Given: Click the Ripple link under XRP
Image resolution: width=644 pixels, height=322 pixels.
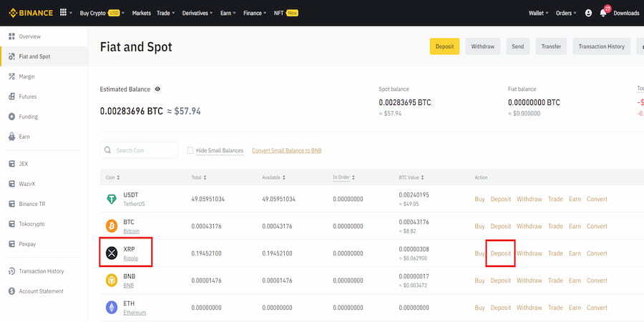Looking at the screenshot, I should click(131, 258).
